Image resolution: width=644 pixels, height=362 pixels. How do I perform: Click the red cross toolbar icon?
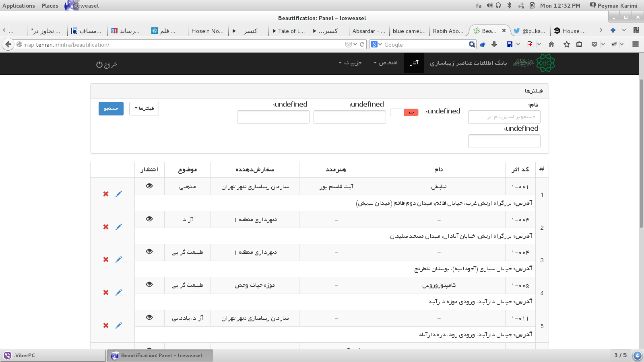pos(530,44)
